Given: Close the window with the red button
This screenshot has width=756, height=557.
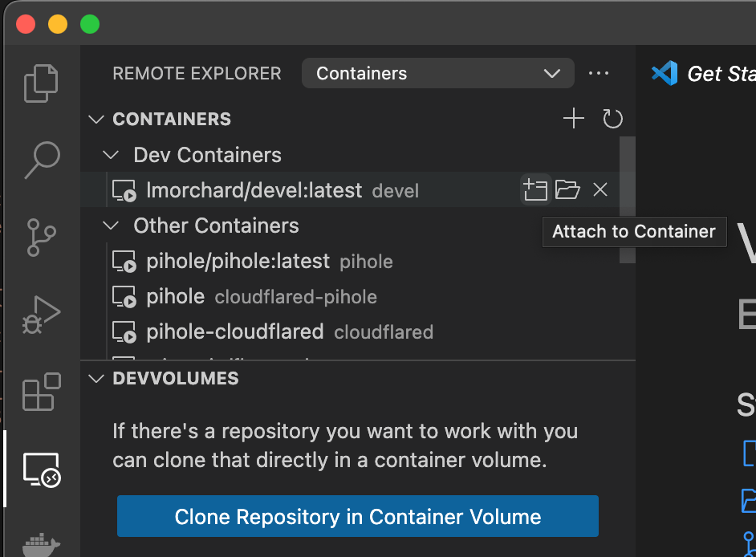Looking at the screenshot, I should [x=26, y=24].
